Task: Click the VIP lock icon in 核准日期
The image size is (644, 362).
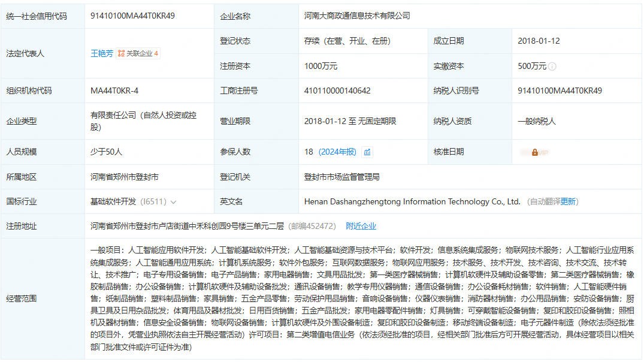Action: (x=534, y=152)
